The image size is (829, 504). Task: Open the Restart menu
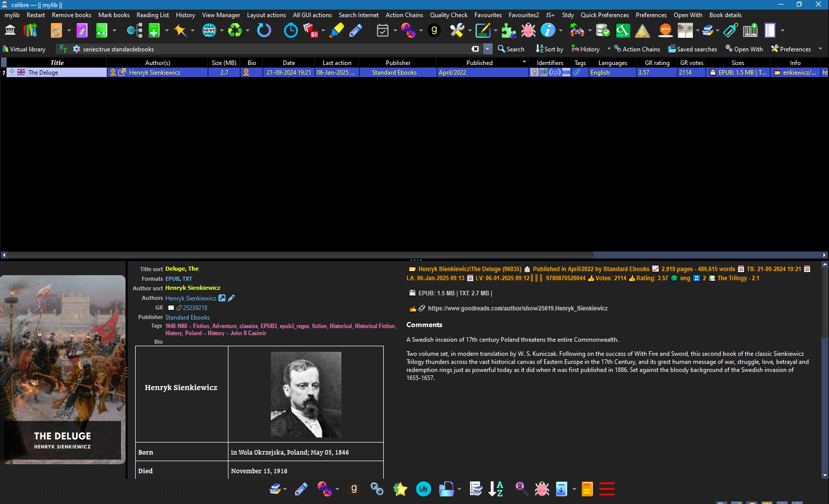pos(36,15)
